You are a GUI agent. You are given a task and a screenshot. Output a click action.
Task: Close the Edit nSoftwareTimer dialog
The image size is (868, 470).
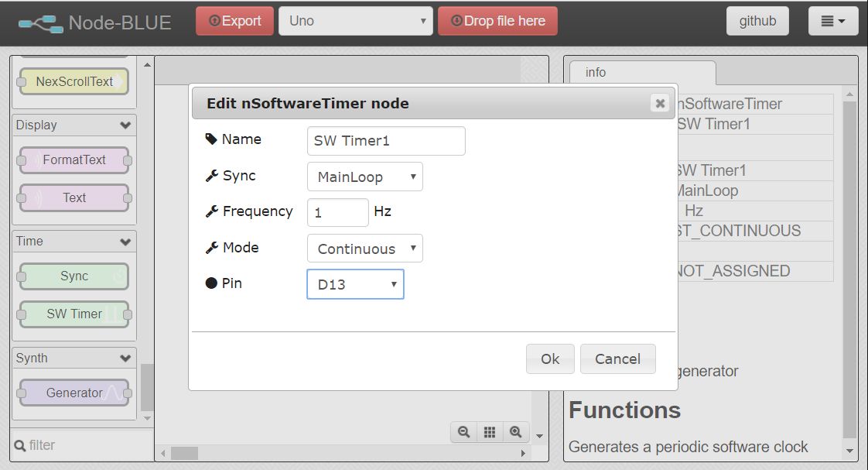click(x=660, y=103)
